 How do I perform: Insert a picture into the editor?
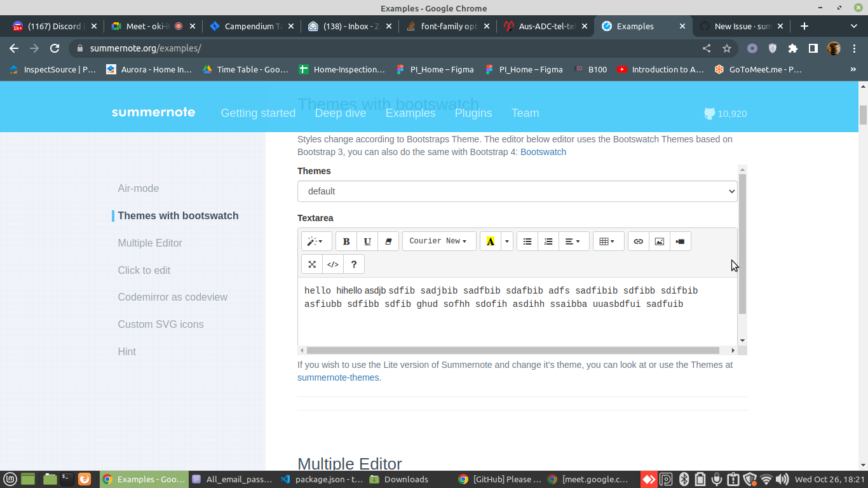659,241
